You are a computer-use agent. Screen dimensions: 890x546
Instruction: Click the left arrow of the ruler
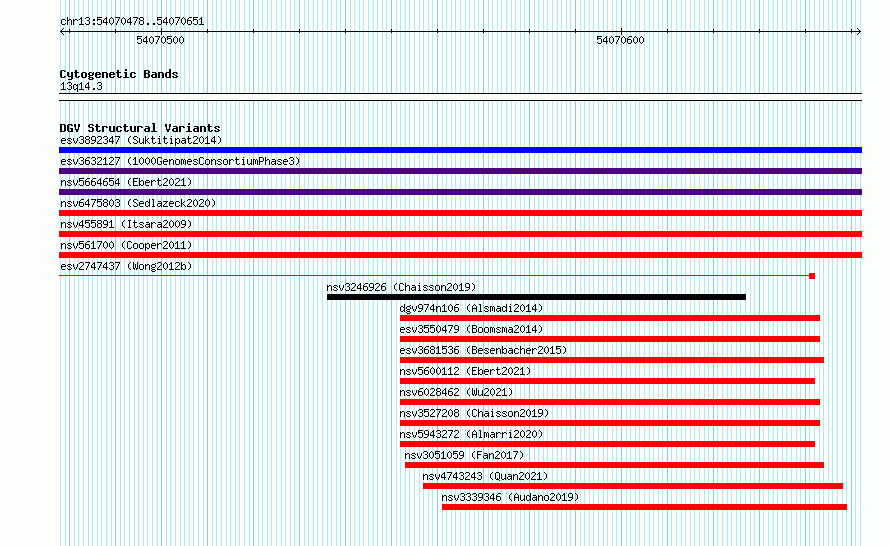(63, 32)
